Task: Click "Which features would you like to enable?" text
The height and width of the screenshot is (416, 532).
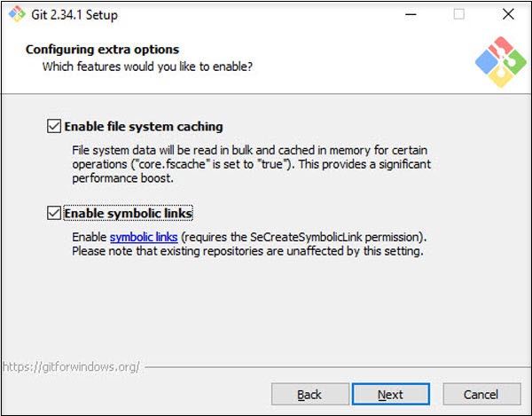Action: tap(148, 67)
